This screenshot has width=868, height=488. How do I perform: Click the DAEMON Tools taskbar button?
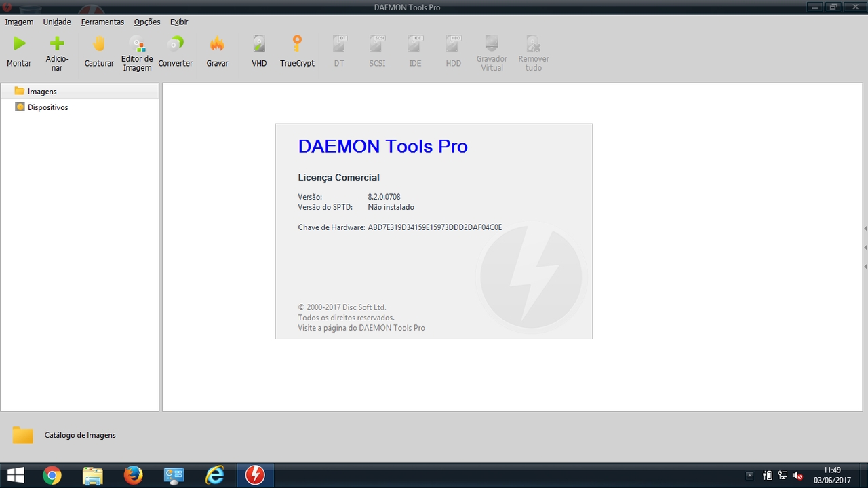255,475
